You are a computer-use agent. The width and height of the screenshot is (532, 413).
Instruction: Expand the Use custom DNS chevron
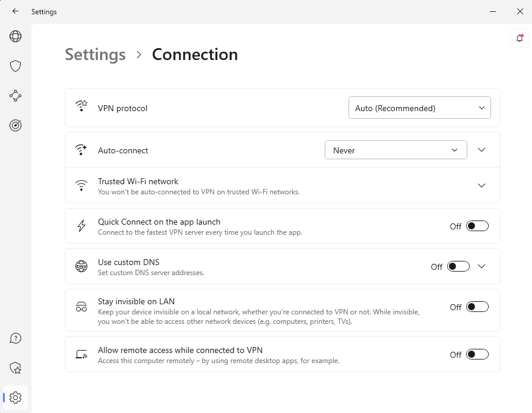tap(482, 266)
